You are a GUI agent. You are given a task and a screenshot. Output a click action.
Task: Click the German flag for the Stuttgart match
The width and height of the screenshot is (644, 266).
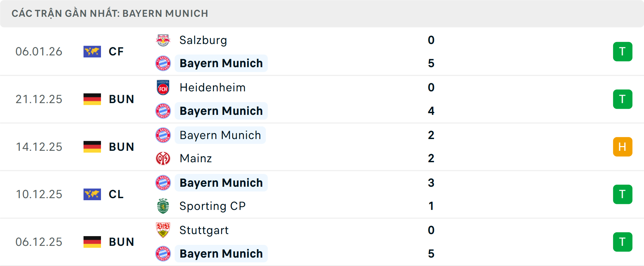(92, 242)
